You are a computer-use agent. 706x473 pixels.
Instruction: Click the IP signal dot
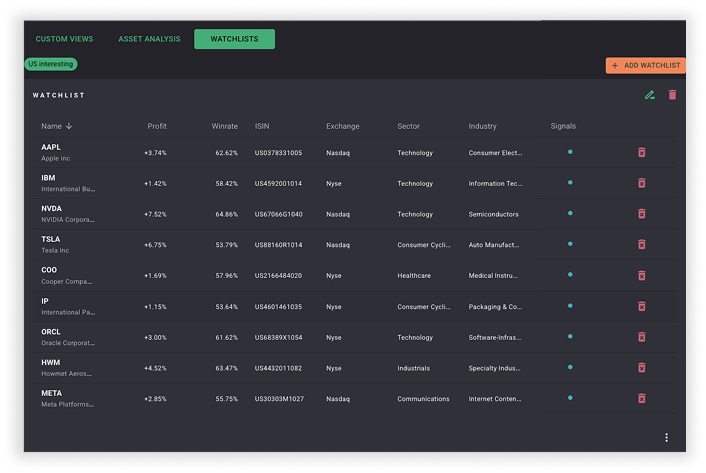pos(570,306)
